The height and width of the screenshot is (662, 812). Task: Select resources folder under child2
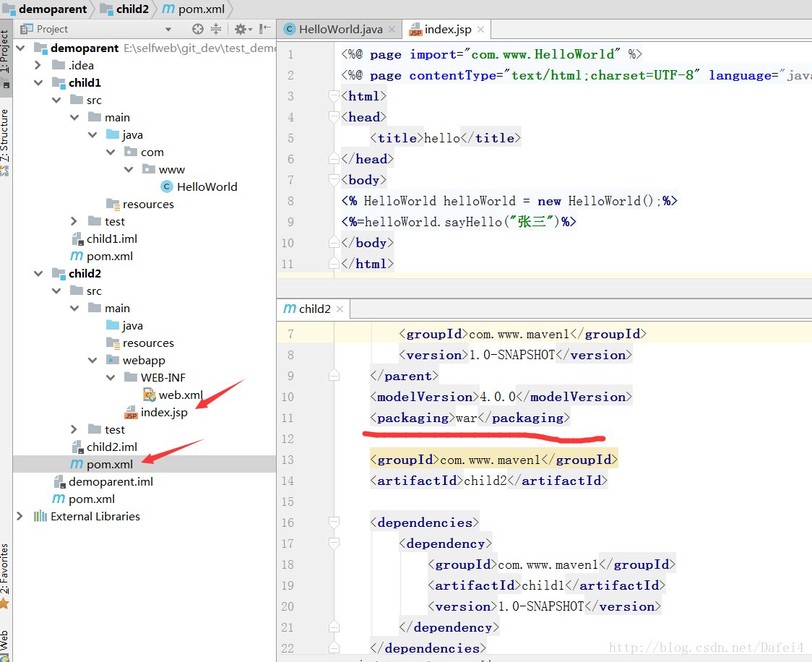[x=148, y=343]
